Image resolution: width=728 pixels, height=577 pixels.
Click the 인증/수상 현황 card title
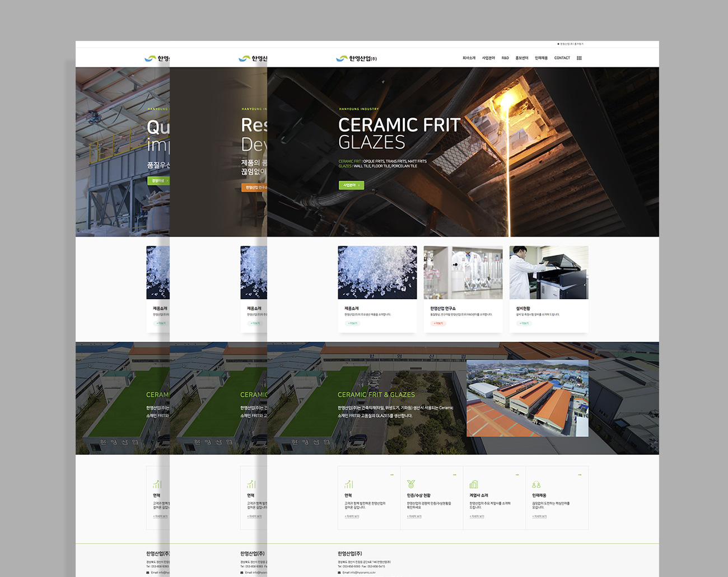pos(419,496)
